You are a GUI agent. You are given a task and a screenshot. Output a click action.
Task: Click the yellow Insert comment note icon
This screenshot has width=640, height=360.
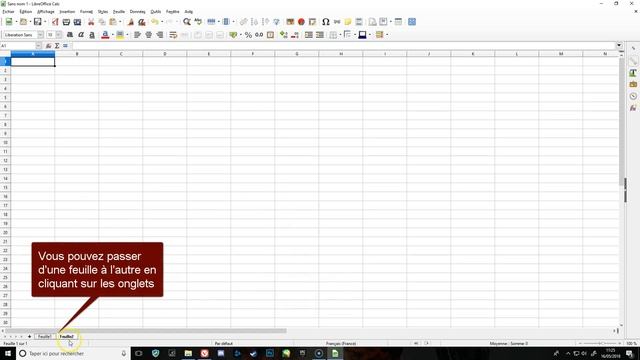coord(348,22)
